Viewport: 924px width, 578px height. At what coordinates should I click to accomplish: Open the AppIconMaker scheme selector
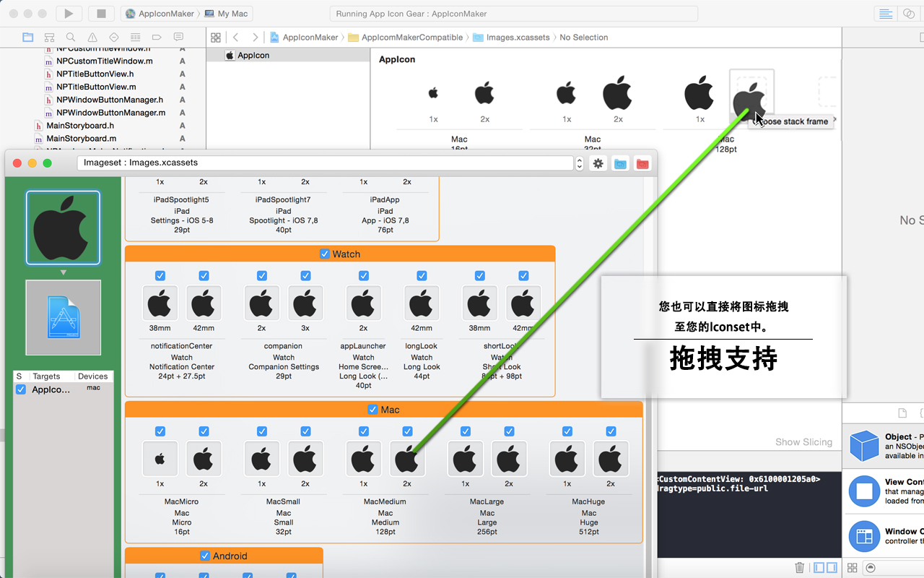(160, 14)
